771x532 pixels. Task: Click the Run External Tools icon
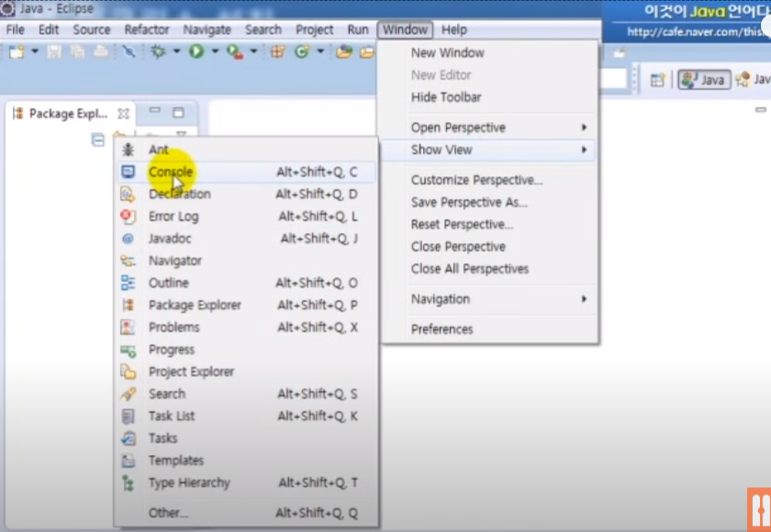tap(235, 51)
